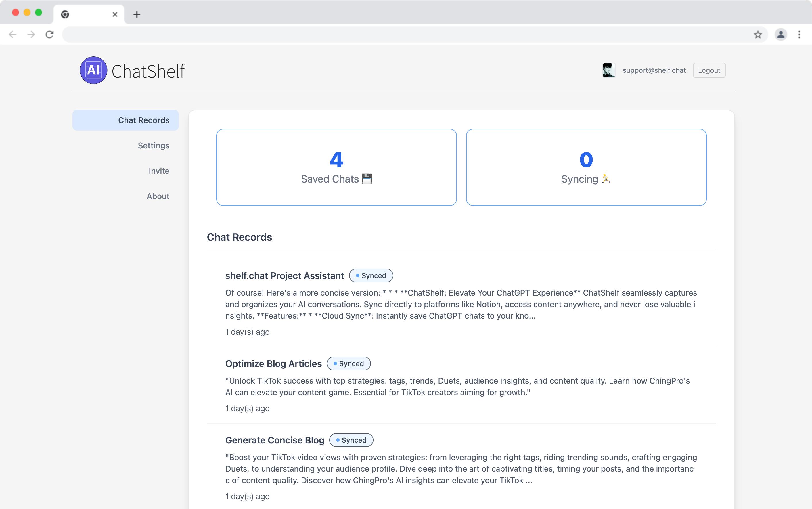Click the user avatar thumbnail
Image resolution: width=812 pixels, height=509 pixels.
(x=608, y=70)
